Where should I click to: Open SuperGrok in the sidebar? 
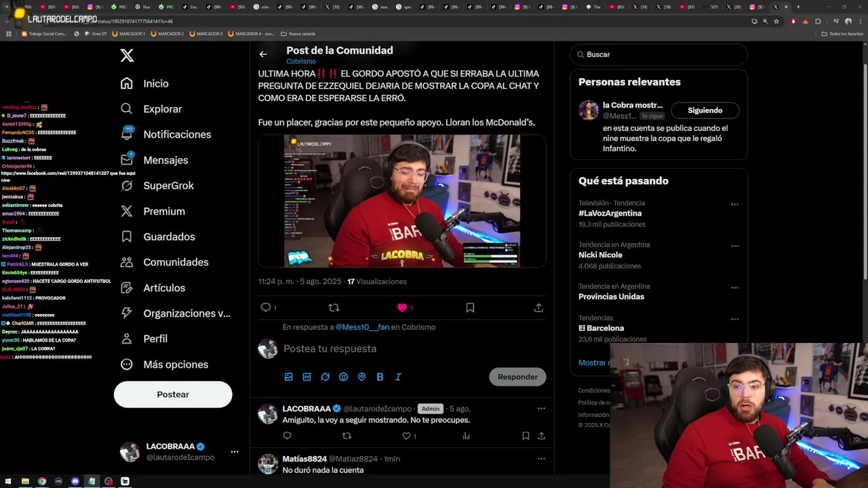(157, 186)
